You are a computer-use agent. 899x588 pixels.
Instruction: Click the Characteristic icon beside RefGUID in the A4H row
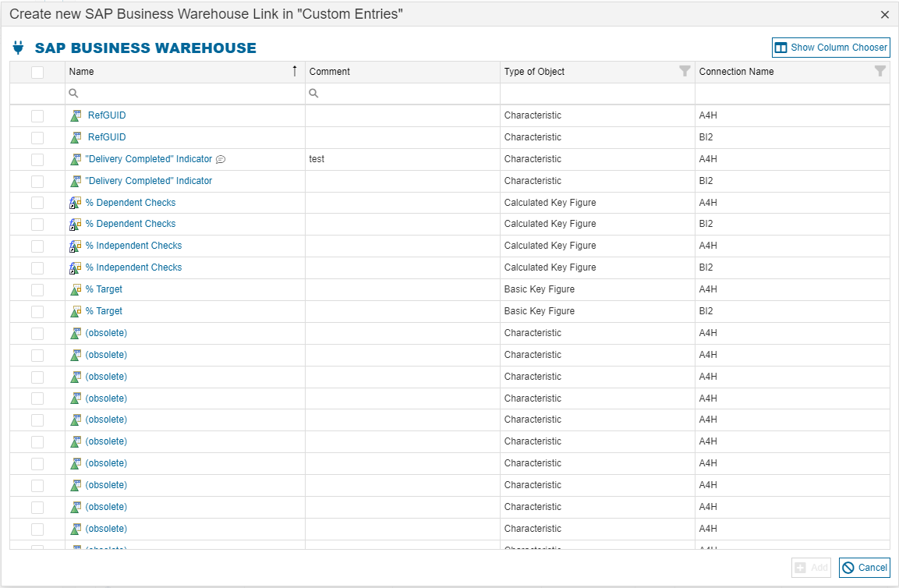click(76, 115)
